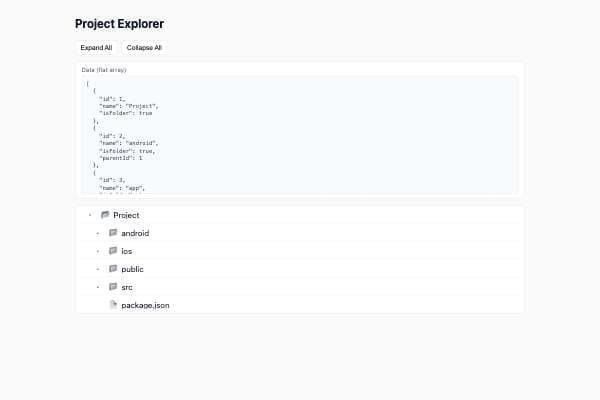Image resolution: width=600 pixels, height=400 pixels.
Task: Expand the ios folder arrow
Action: (98, 251)
